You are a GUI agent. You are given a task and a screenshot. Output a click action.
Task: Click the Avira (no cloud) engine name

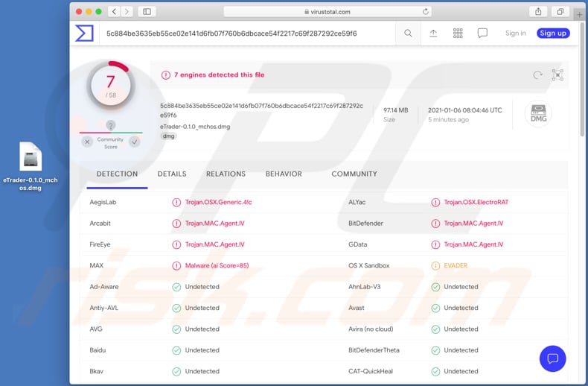pos(371,329)
